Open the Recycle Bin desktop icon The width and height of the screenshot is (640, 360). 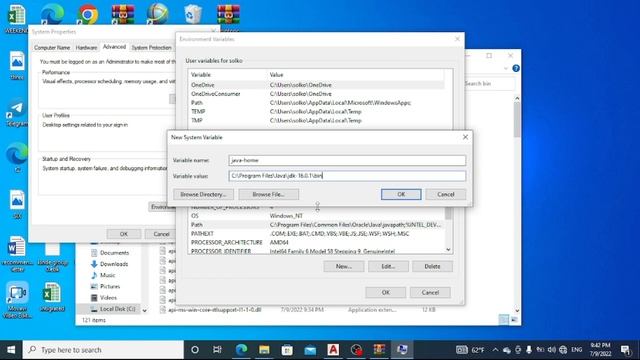pos(193,14)
